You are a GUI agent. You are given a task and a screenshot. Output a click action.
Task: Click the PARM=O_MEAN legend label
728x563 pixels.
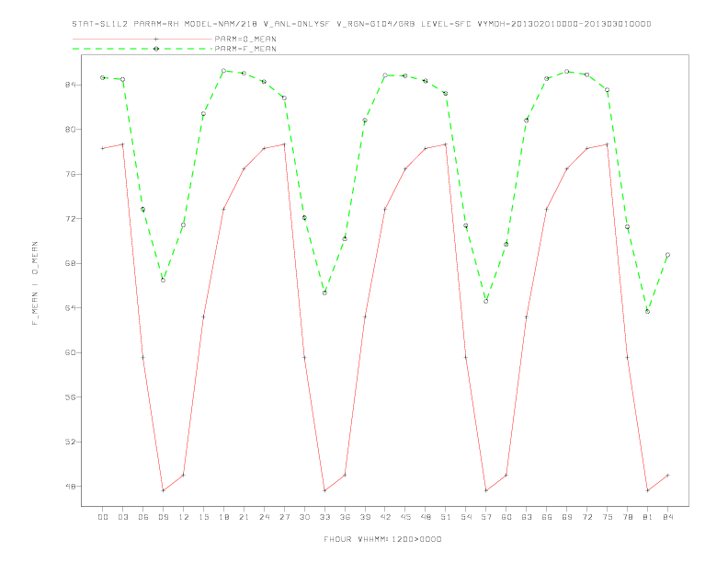tap(245, 39)
